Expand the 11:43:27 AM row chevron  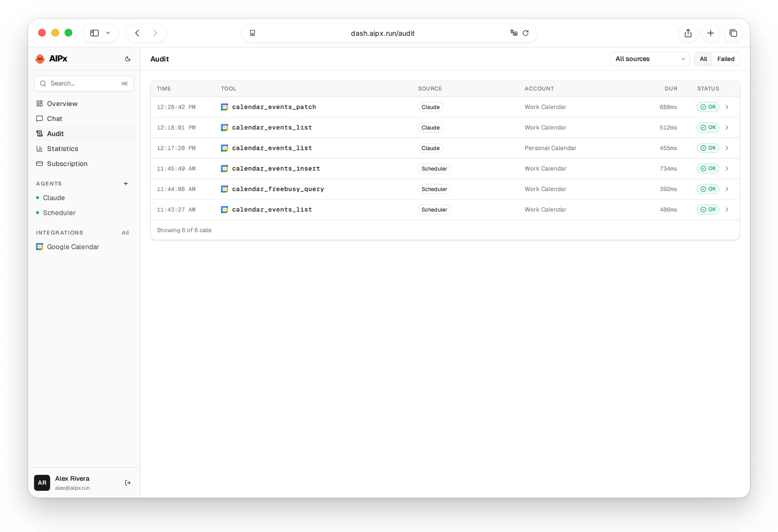coord(727,210)
